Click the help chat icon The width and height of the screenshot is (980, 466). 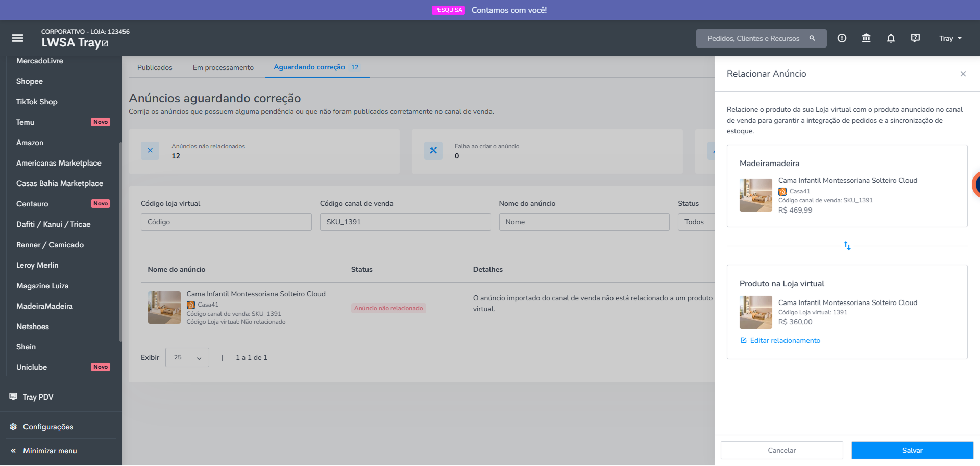click(915, 38)
